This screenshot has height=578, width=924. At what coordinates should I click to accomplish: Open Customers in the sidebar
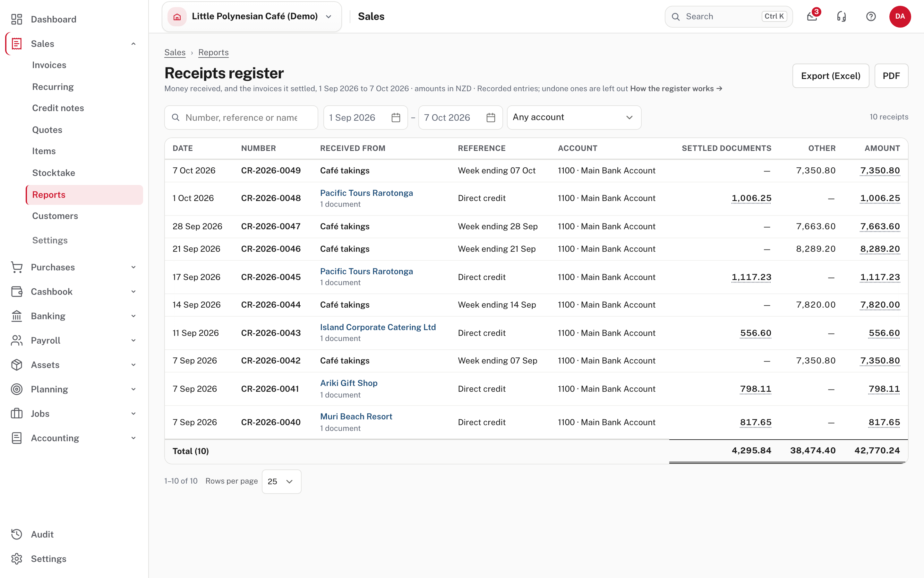pyautogui.click(x=55, y=216)
